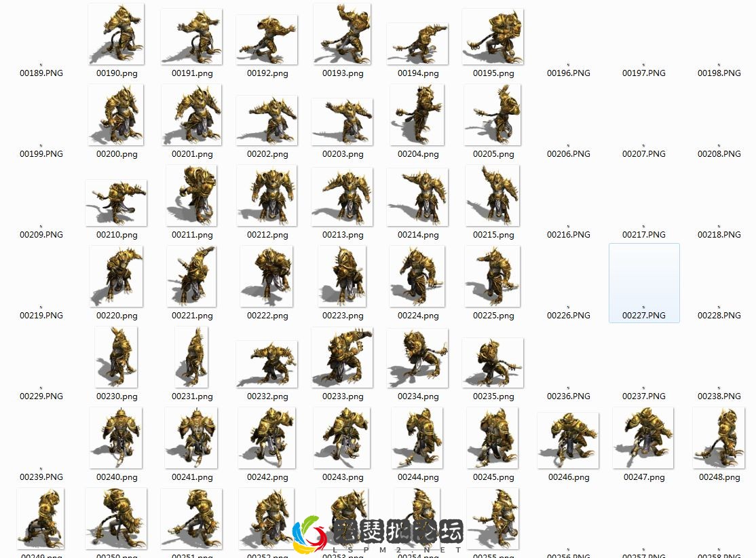This screenshot has height=558, width=756.
Task: Select the 00221.png thumbnail
Action: tap(191, 276)
